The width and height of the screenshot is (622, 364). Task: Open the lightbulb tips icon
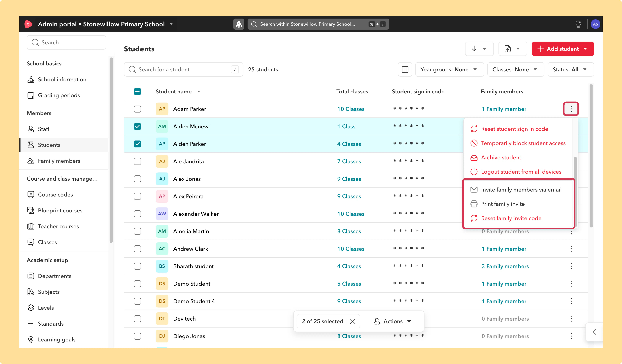pyautogui.click(x=578, y=24)
